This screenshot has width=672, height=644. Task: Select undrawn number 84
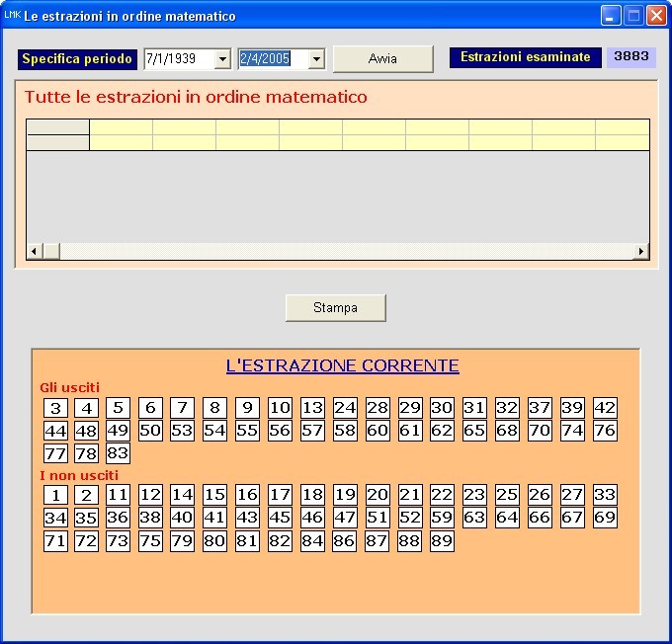pos(312,540)
